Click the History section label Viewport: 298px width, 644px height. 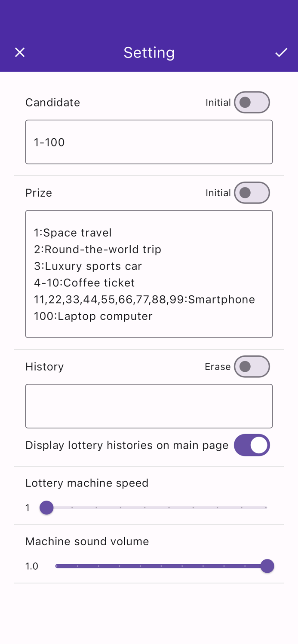(44, 366)
